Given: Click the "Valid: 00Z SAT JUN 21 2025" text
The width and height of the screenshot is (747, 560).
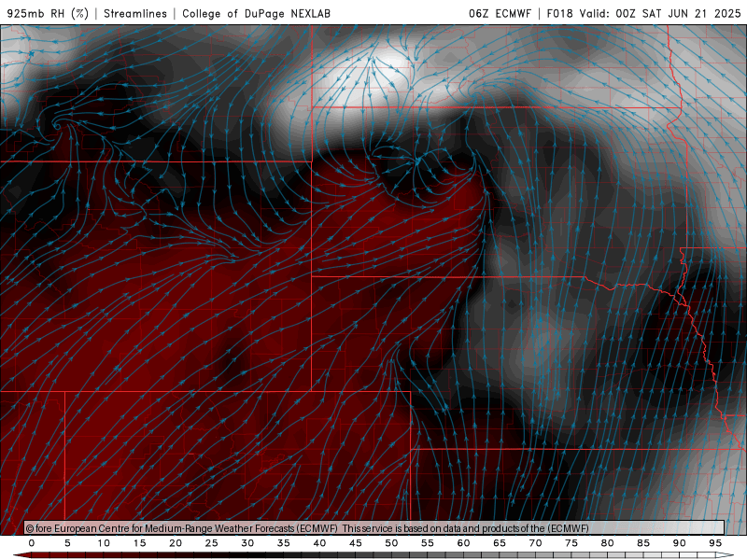Looking at the screenshot, I should 660,13.
